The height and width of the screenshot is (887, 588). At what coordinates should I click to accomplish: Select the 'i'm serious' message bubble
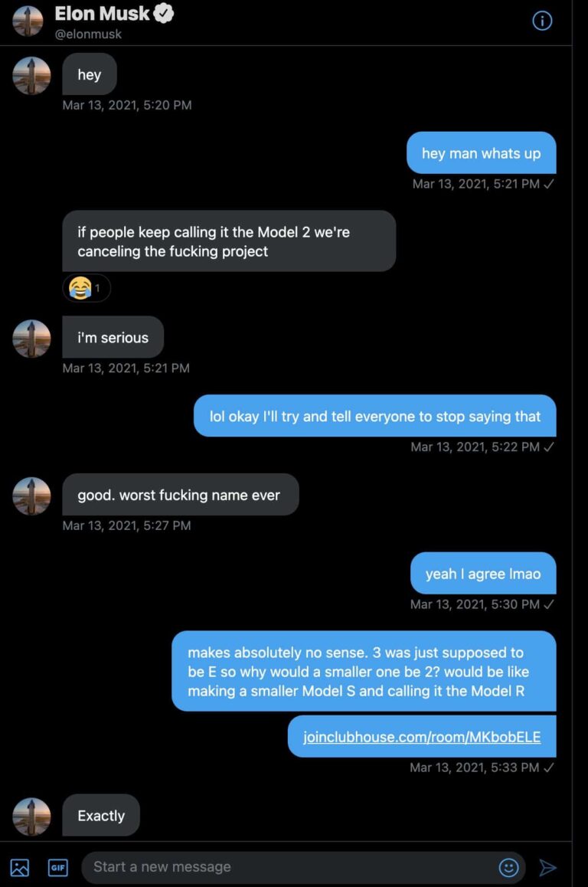coord(113,337)
